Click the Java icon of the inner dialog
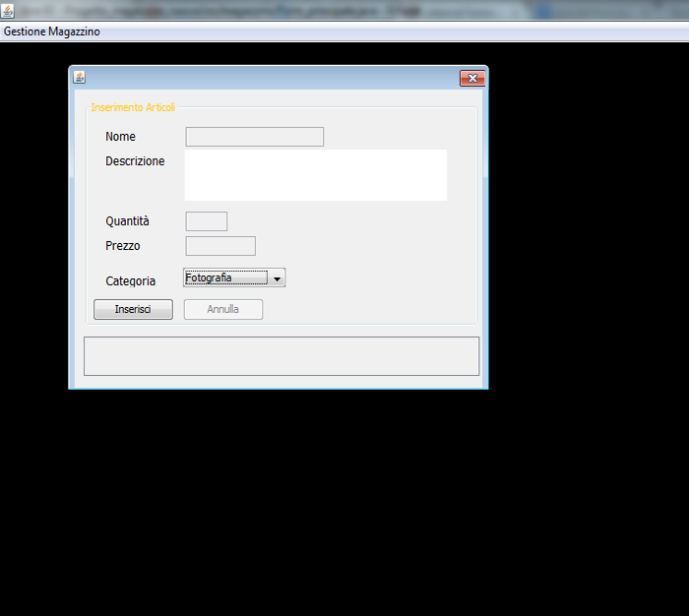 click(79, 78)
